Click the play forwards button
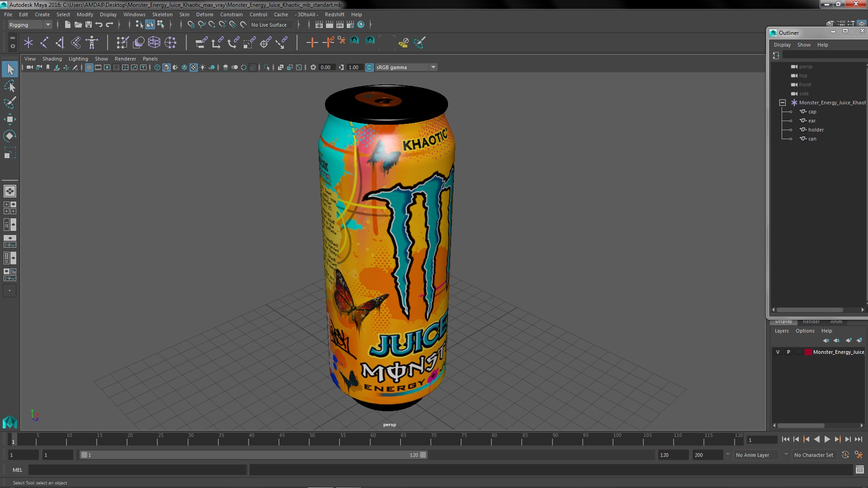868x488 pixels. 827,439
